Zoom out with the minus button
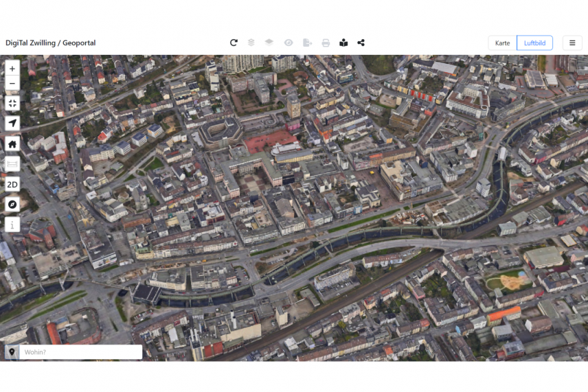588x392 pixels. tap(12, 84)
